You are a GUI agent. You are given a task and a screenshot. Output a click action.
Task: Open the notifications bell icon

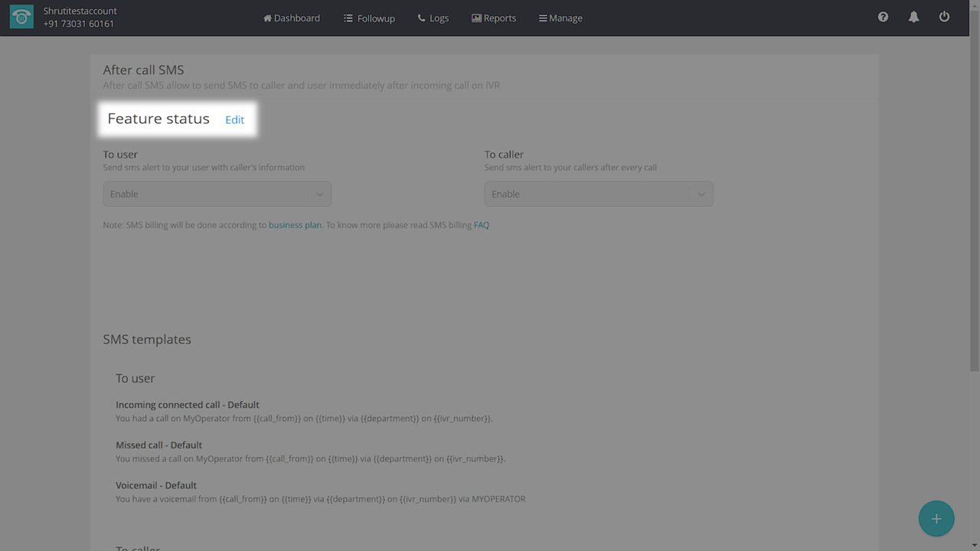[913, 17]
